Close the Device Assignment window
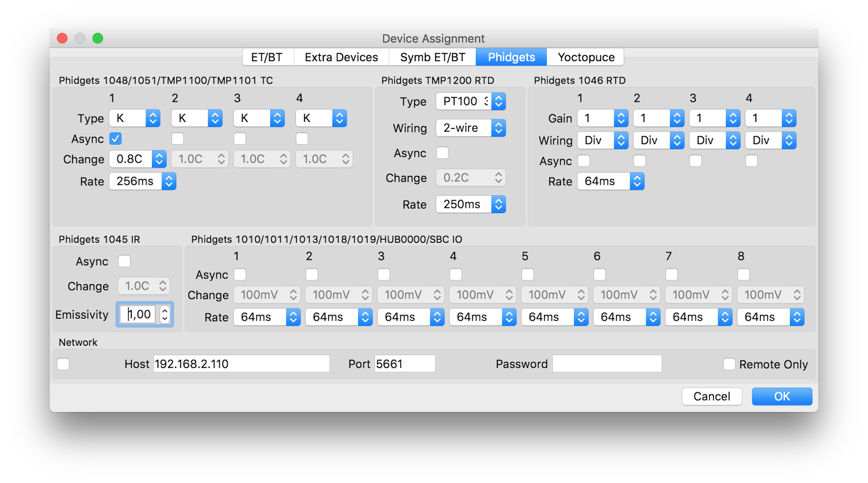The image size is (868, 483). tap(62, 38)
